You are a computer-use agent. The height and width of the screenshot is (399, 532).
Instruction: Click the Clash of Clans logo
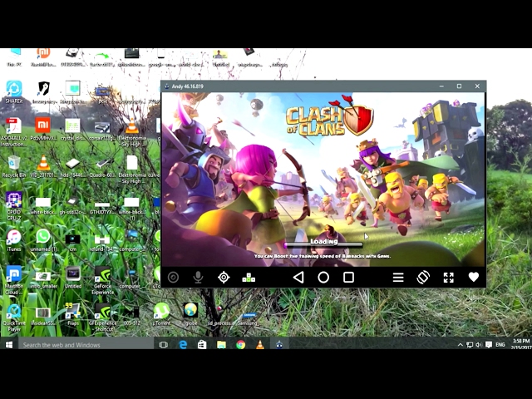(329, 117)
